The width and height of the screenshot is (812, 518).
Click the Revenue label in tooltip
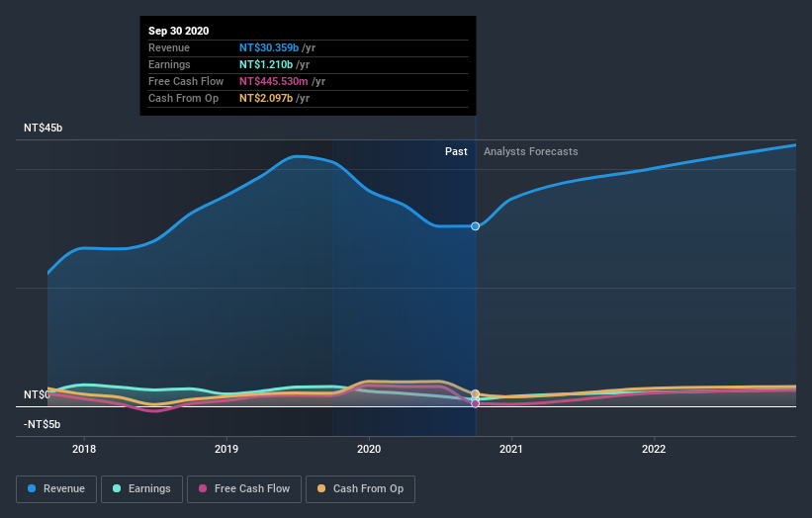click(x=169, y=47)
